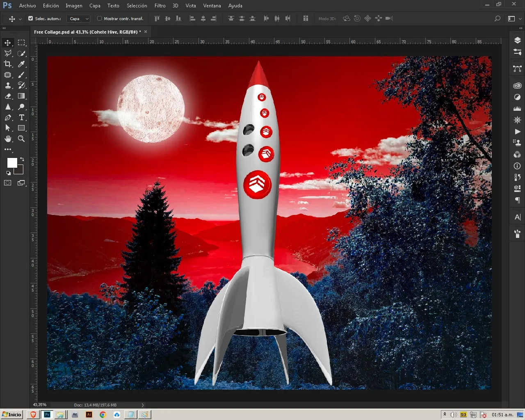Open the search magnifier in options bar
The image size is (525, 420).
pyautogui.click(x=498, y=18)
